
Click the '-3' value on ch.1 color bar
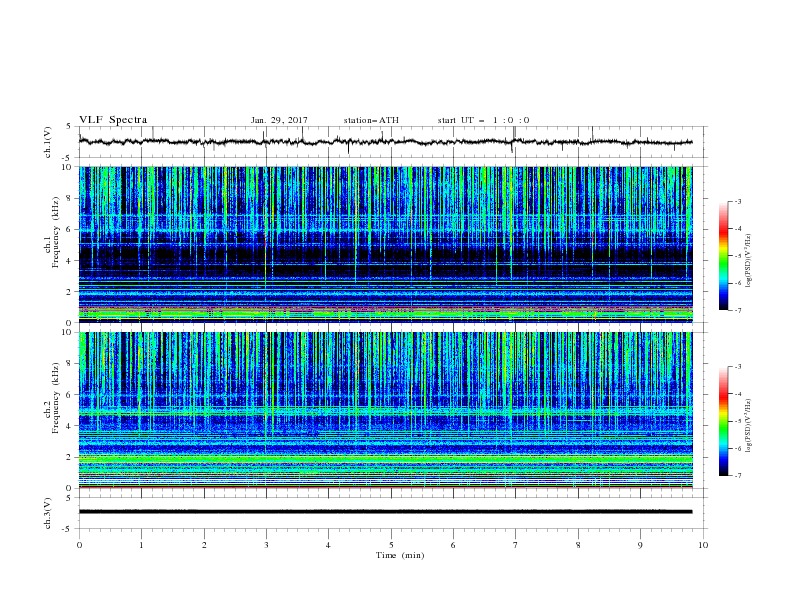(x=738, y=201)
